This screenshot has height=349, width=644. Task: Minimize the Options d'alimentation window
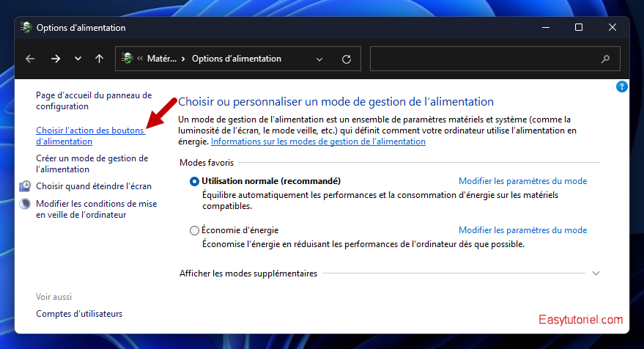point(545,28)
